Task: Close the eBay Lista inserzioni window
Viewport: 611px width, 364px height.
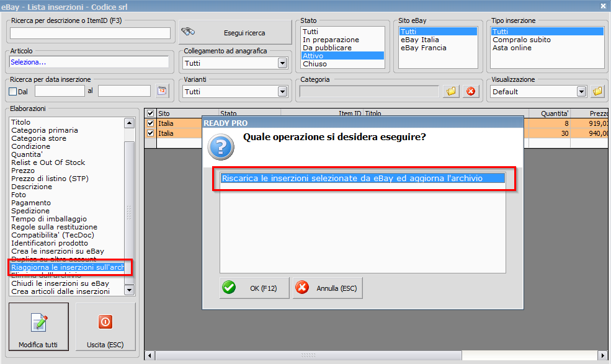Action: pos(603,6)
